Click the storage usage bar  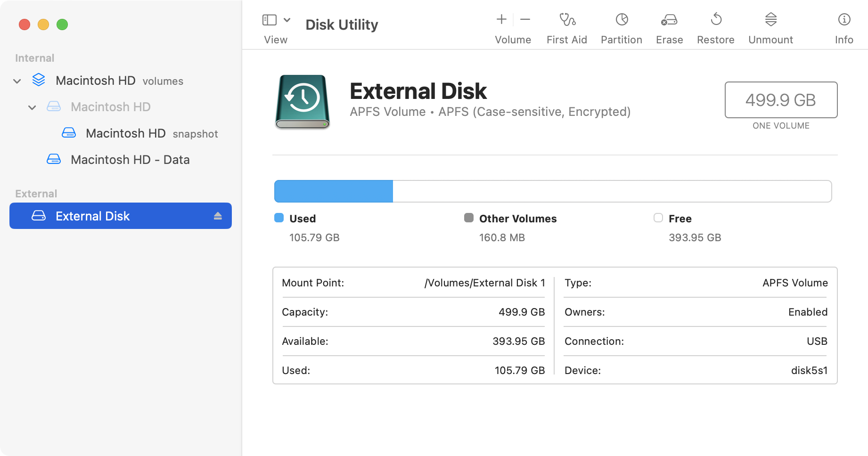pyautogui.click(x=553, y=191)
